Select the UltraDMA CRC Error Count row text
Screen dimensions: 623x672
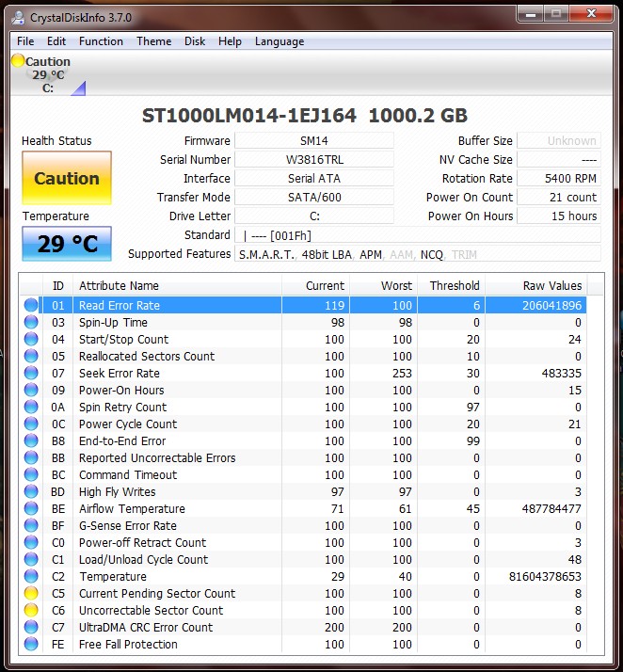[x=146, y=627]
